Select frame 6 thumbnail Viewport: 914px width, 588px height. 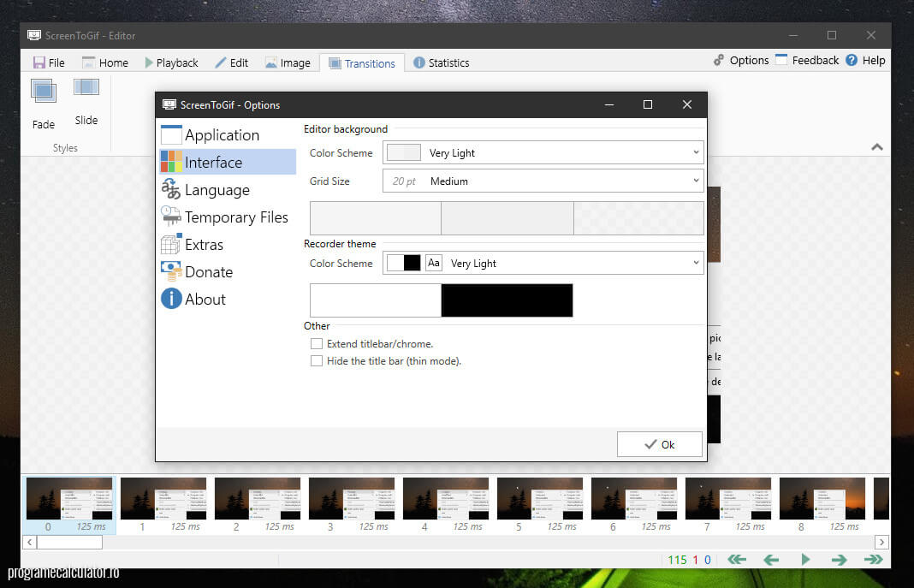pos(634,505)
